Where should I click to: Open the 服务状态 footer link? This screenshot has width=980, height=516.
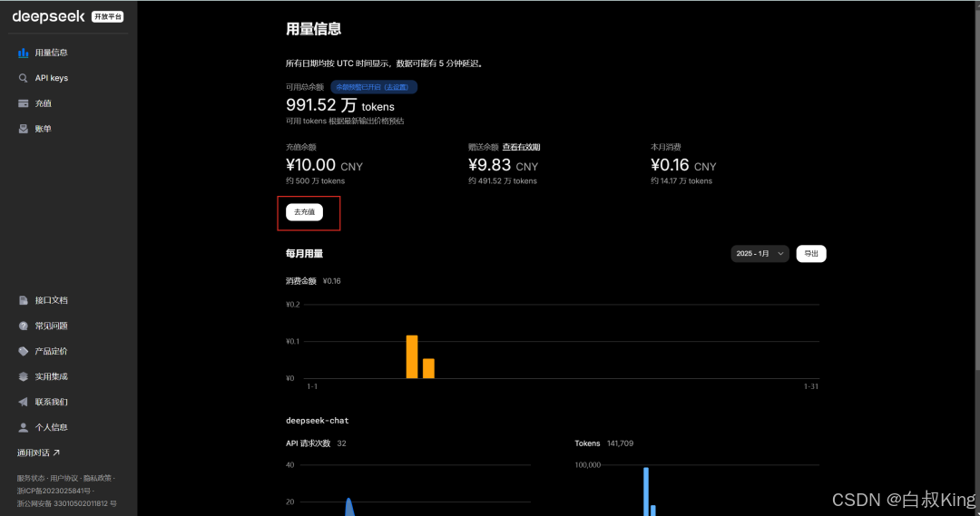coord(31,478)
